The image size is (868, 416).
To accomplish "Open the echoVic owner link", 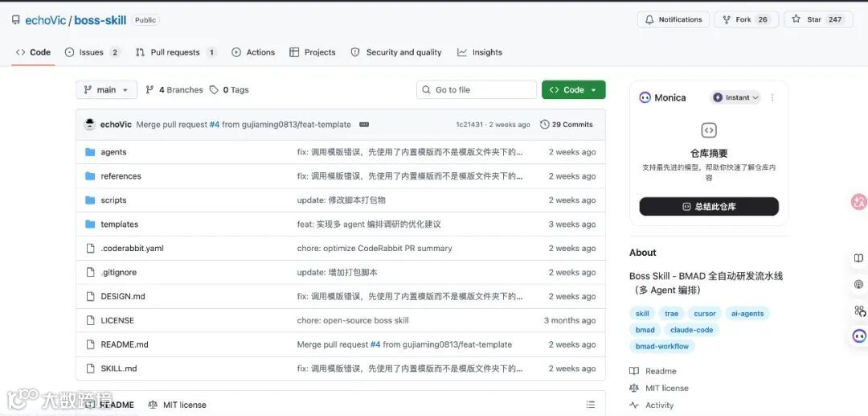I will point(45,20).
